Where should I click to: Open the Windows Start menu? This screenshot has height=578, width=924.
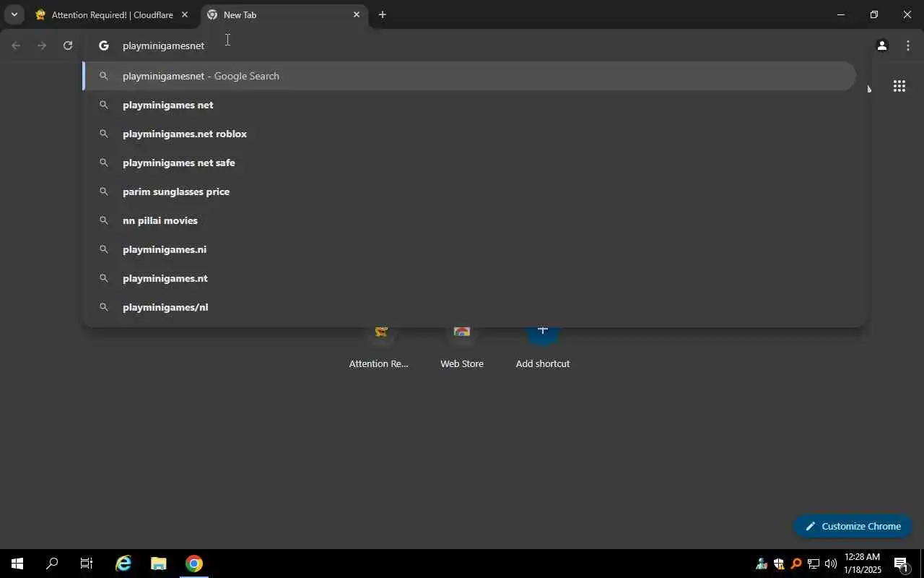pos(17,564)
